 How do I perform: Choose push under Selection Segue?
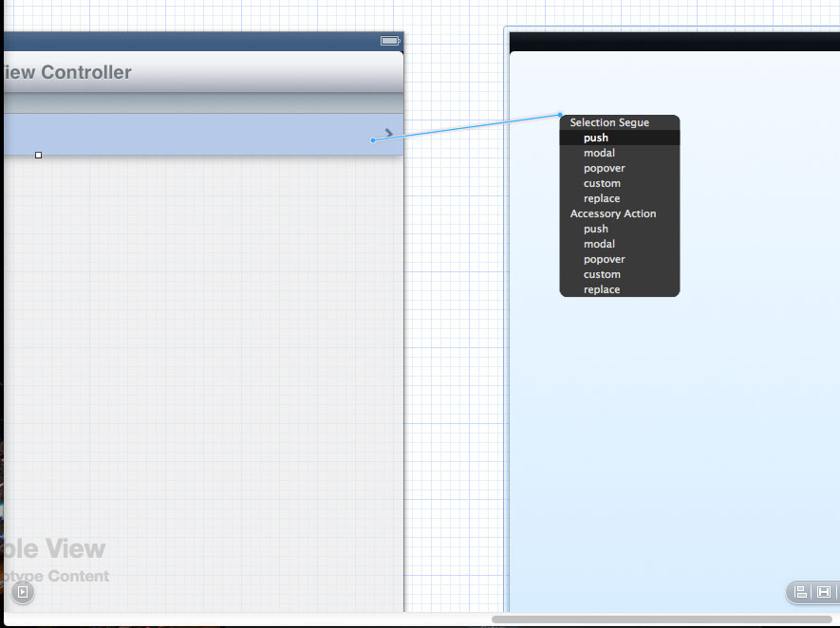pos(596,138)
